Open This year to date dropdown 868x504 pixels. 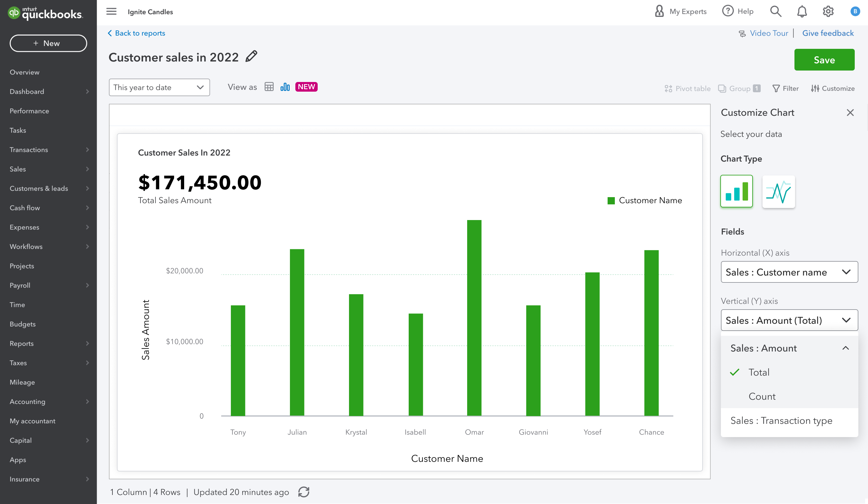pyautogui.click(x=159, y=87)
